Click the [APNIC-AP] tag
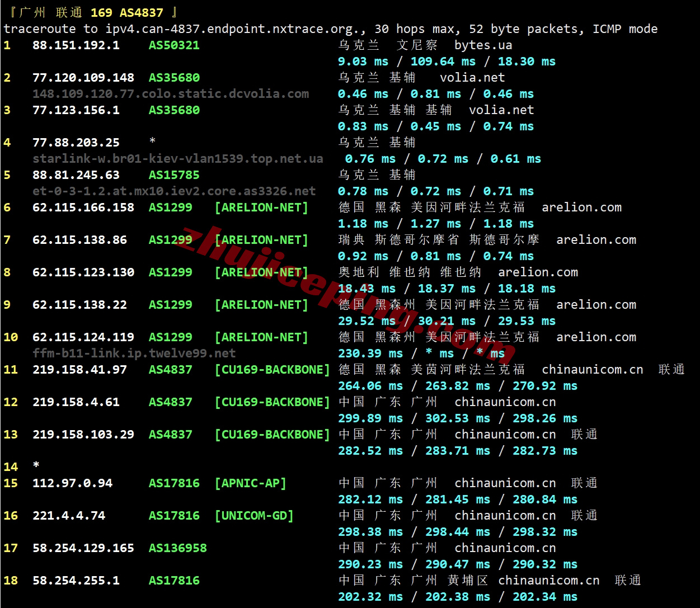 (x=251, y=483)
